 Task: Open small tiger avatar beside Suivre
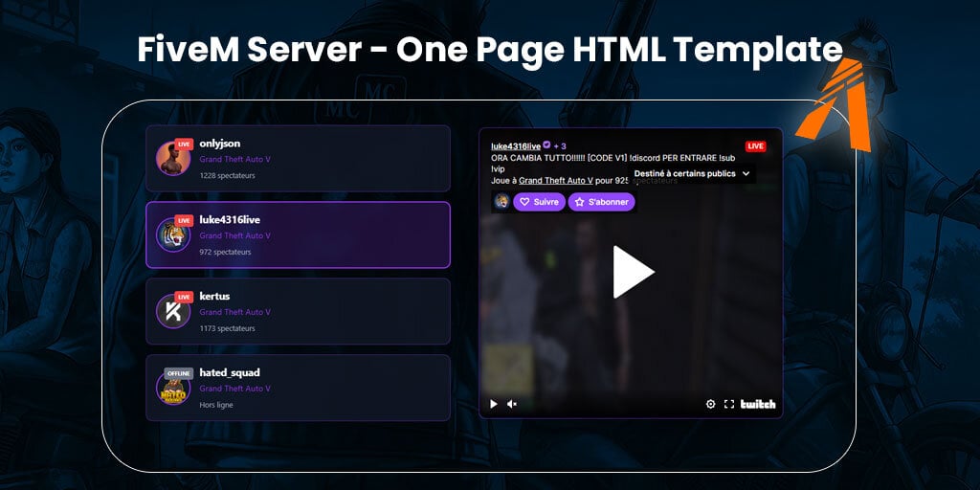click(x=501, y=201)
